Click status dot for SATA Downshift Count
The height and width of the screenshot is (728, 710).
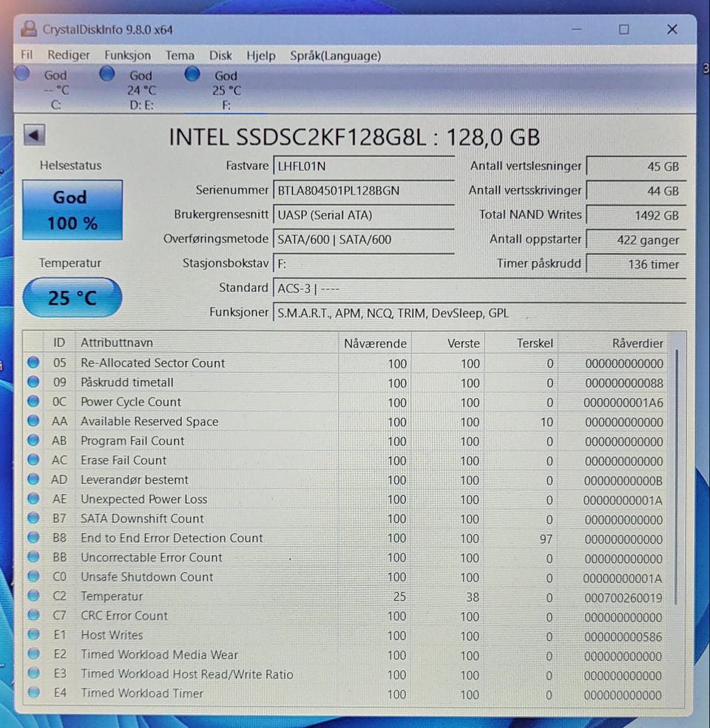[33, 518]
